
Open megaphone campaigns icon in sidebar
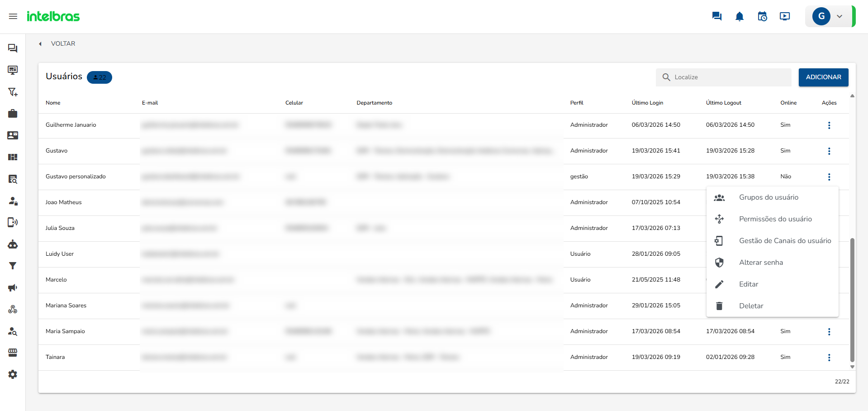pos(13,287)
